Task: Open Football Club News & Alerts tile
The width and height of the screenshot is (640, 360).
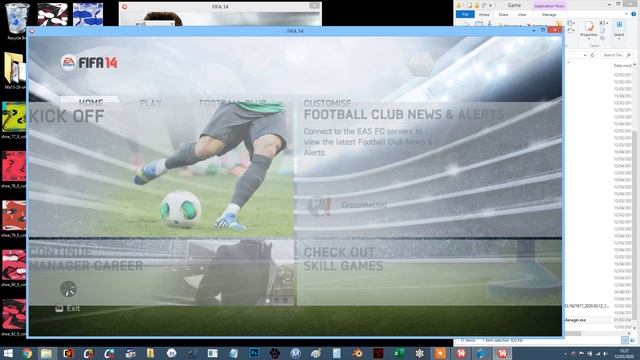Action: pyautogui.click(x=429, y=170)
